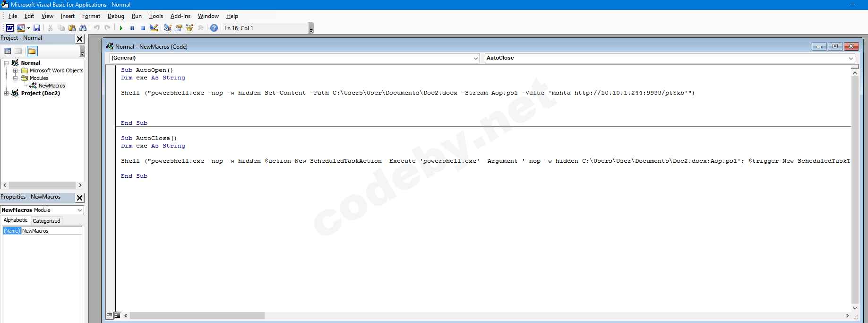Switch to Categorized properties tab
This screenshot has height=323, width=868.
point(46,221)
